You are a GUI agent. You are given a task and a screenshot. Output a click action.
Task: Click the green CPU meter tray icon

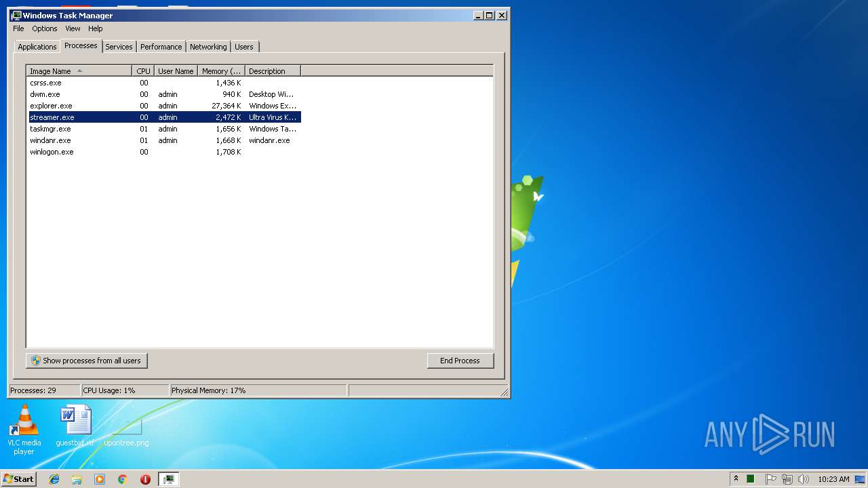pos(751,479)
